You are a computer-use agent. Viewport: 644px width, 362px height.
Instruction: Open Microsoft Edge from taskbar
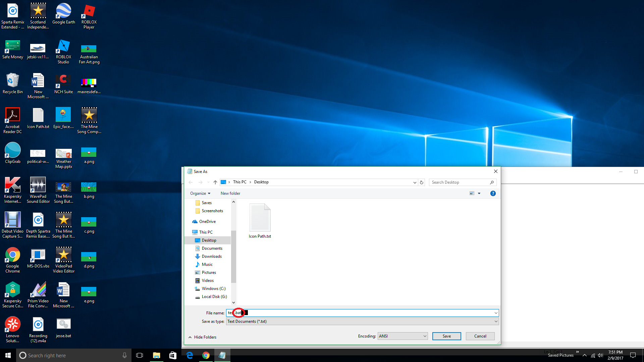(190, 355)
